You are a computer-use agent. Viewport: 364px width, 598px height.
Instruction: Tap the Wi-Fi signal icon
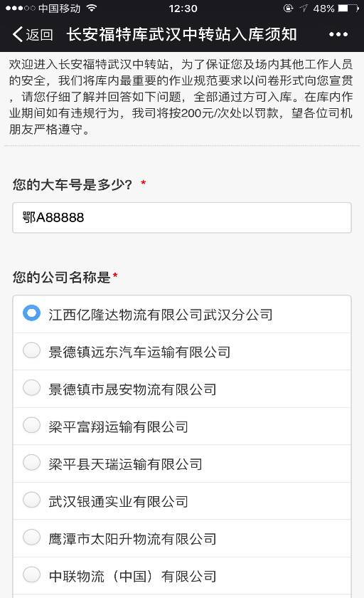[x=92, y=8]
